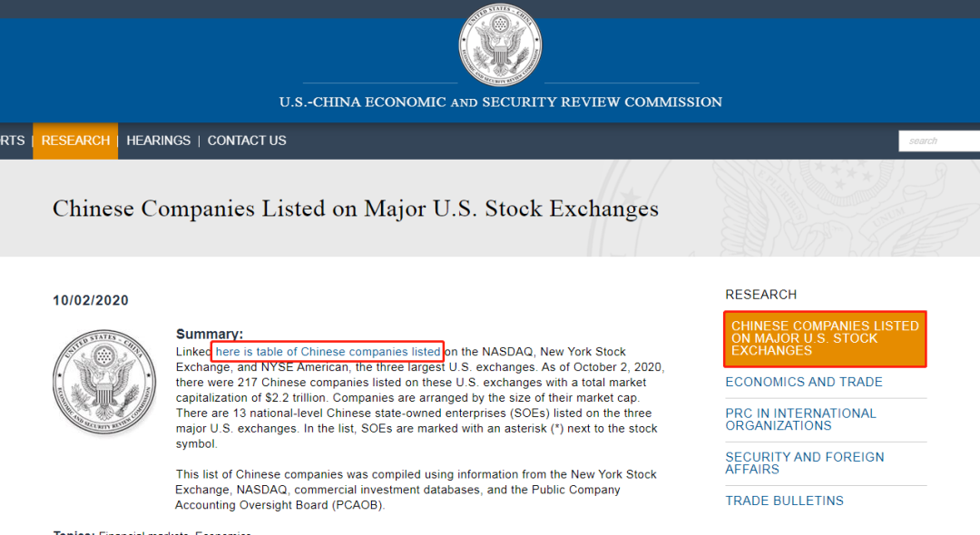Click the Summary heading text
980x535 pixels.
coord(210,334)
